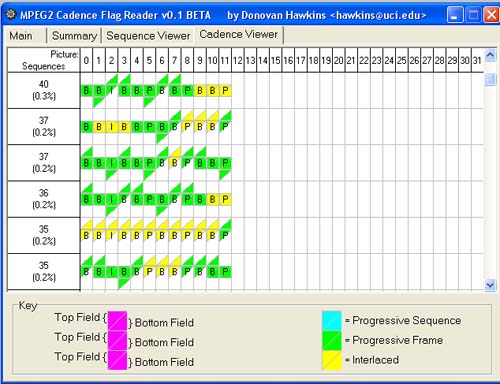Image resolution: width=500 pixels, height=384 pixels.
Task: Open the Summary tab
Action: click(74, 35)
